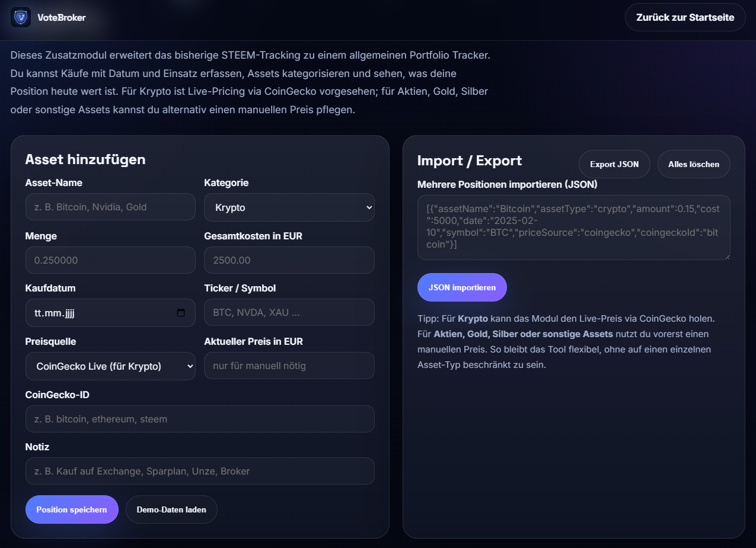The height and width of the screenshot is (548, 756).
Task: Click the Export JSON button
Action: pyautogui.click(x=614, y=164)
